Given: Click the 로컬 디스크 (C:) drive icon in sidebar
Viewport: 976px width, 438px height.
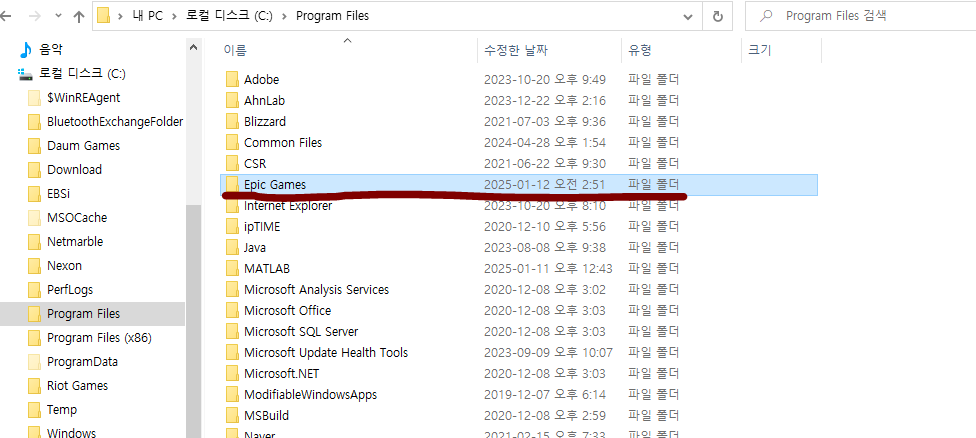Looking at the screenshot, I should point(26,74).
